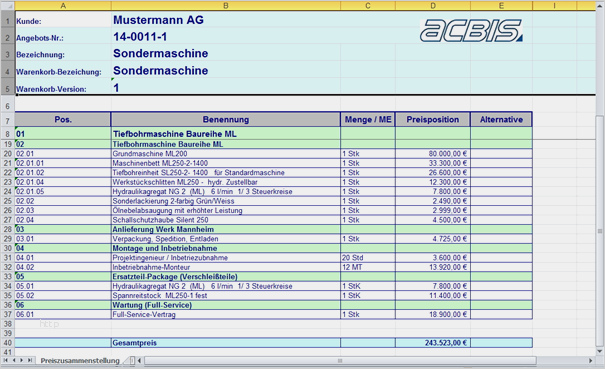
Task: Select position 02.01.05 cell
Action: click(x=63, y=191)
